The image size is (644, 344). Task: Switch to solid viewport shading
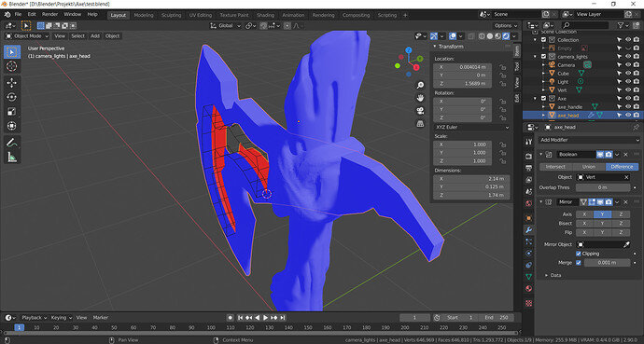click(490, 36)
